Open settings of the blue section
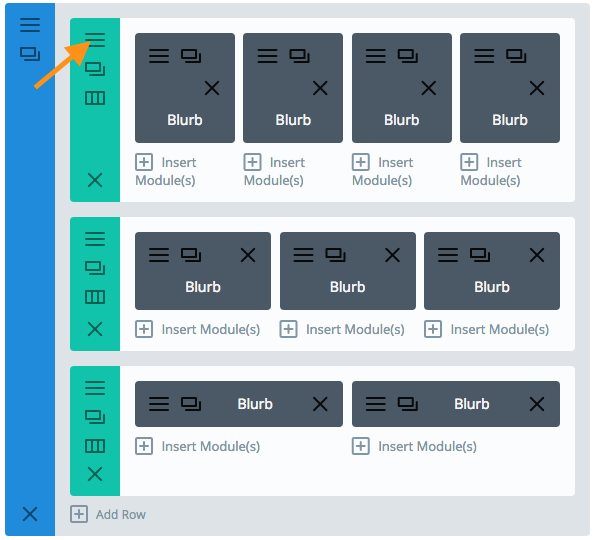 pyautogui.click(x=30, y=25)
